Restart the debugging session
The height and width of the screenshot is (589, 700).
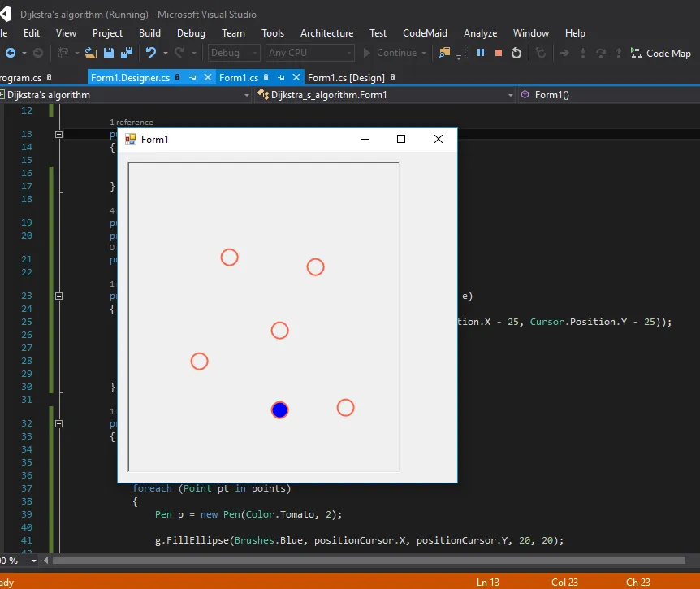point(516,53)
